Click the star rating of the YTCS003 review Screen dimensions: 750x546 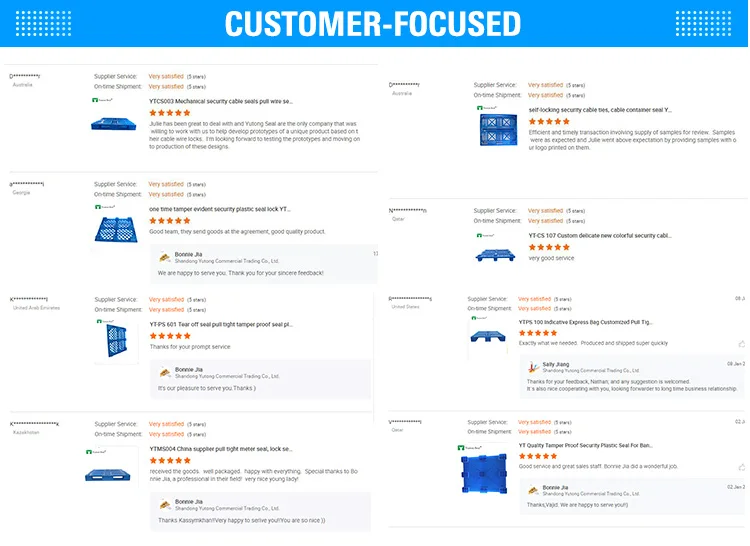tap(169, 113)
